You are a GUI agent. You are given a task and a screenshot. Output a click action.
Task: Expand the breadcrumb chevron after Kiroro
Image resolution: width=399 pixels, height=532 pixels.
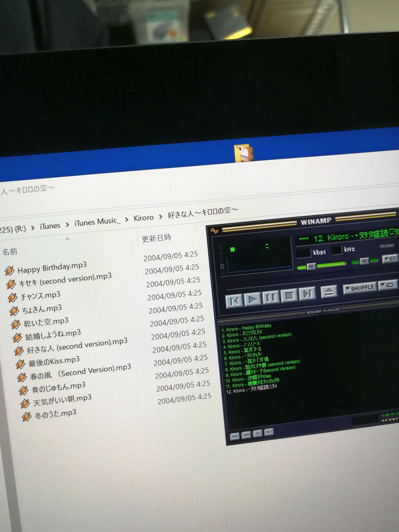click(161, 217)
